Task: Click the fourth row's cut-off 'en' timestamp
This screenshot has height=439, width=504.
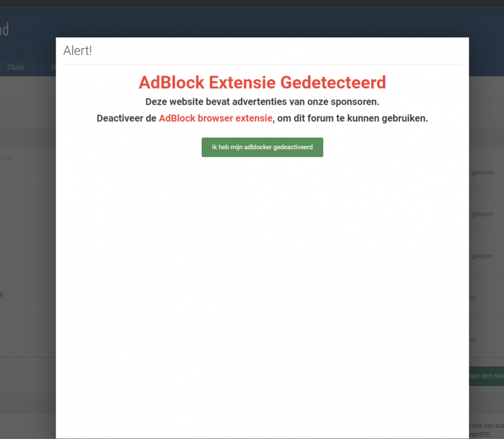Action: tap(472, 298)
